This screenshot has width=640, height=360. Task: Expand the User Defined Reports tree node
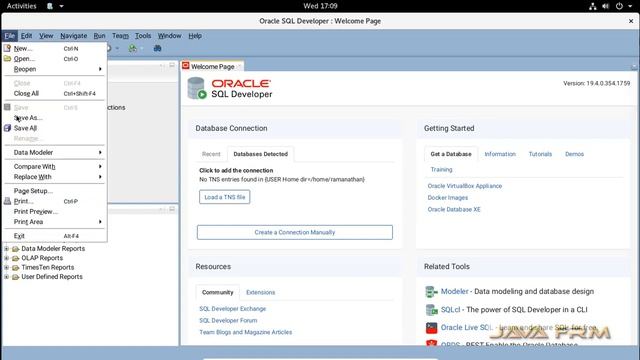click(x=6, y=277)
